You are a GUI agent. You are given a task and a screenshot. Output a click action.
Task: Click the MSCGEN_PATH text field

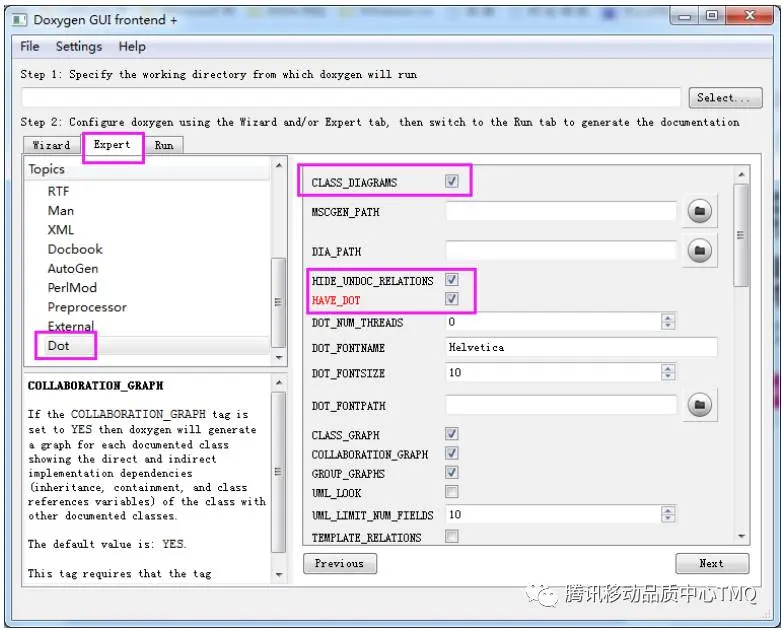561,211
